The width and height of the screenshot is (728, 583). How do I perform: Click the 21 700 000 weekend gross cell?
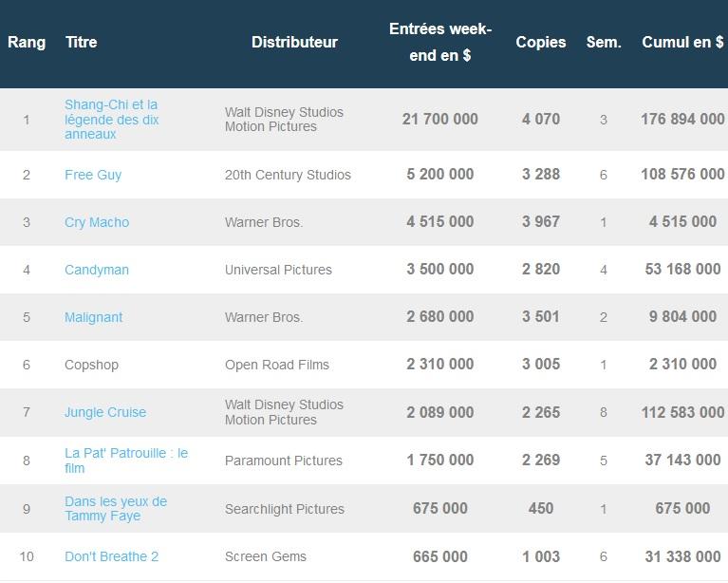[440, 120]
